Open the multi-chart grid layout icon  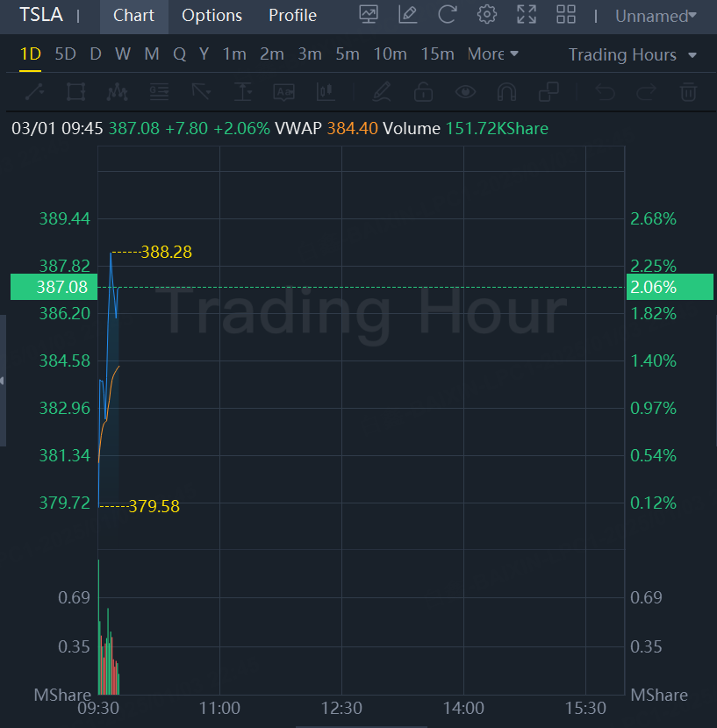[566, 15]
